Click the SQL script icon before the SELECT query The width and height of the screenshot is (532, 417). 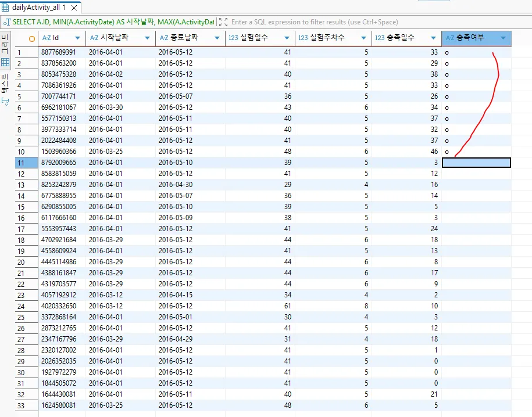(x=7, y=22)
